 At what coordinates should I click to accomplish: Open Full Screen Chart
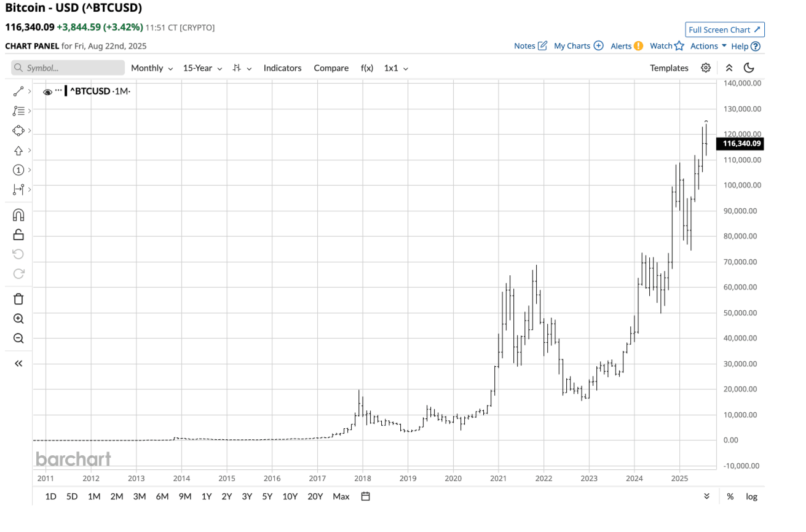(725, 29)
